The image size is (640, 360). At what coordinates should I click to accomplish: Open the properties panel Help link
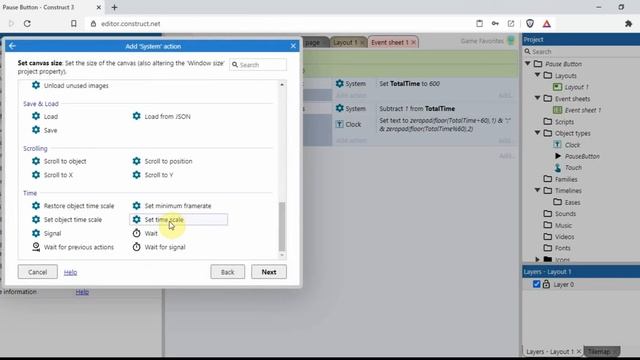[82, 292]
